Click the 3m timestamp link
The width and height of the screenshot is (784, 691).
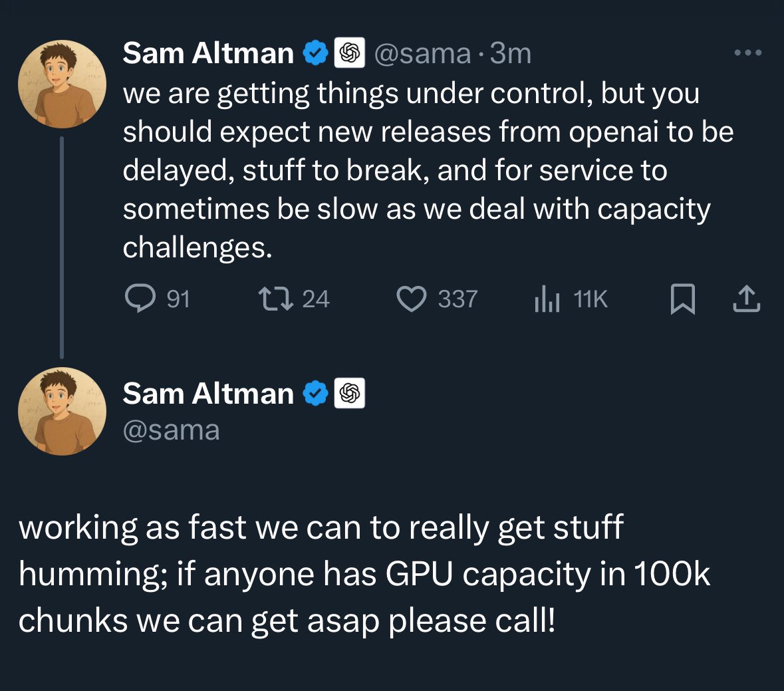pyautogui.click(x=511, y=53)
